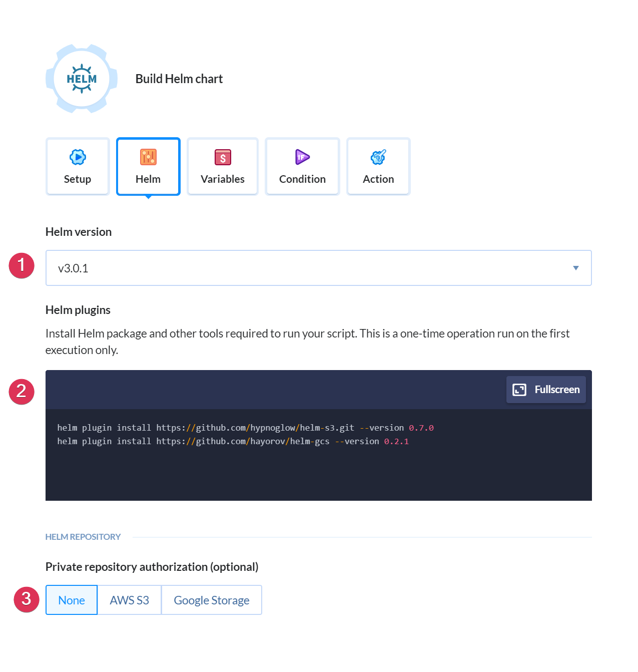
Task: Click the 'HELM REPOSITORY' section label
Action: (83, 537)
